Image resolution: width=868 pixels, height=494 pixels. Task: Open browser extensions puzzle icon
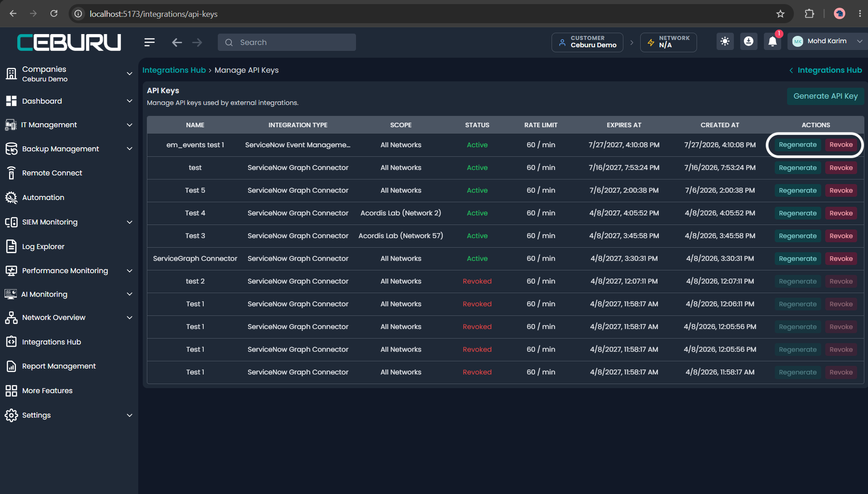tap(809, 14)
